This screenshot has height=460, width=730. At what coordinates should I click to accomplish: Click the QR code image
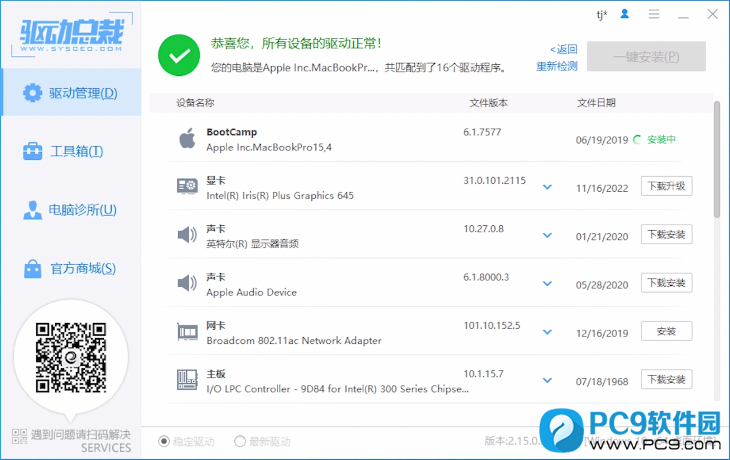(71, 358)
